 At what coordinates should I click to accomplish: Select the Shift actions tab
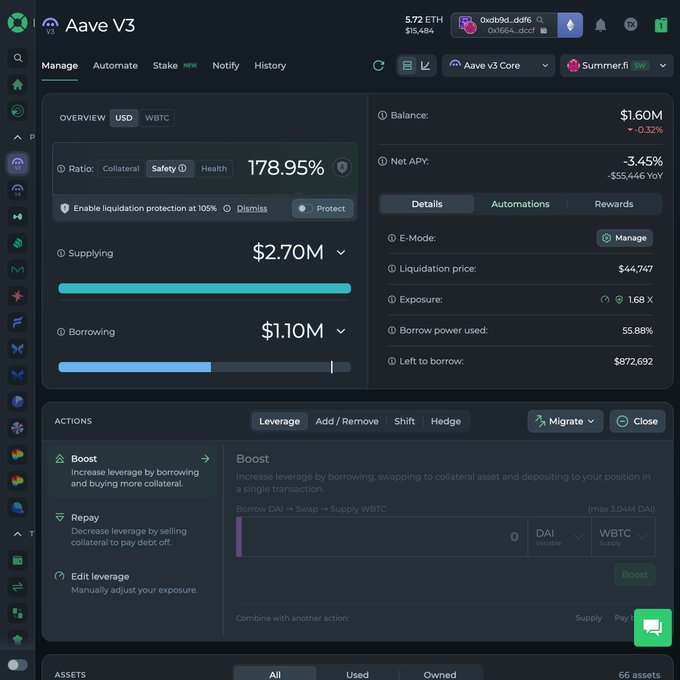(404, 421)
